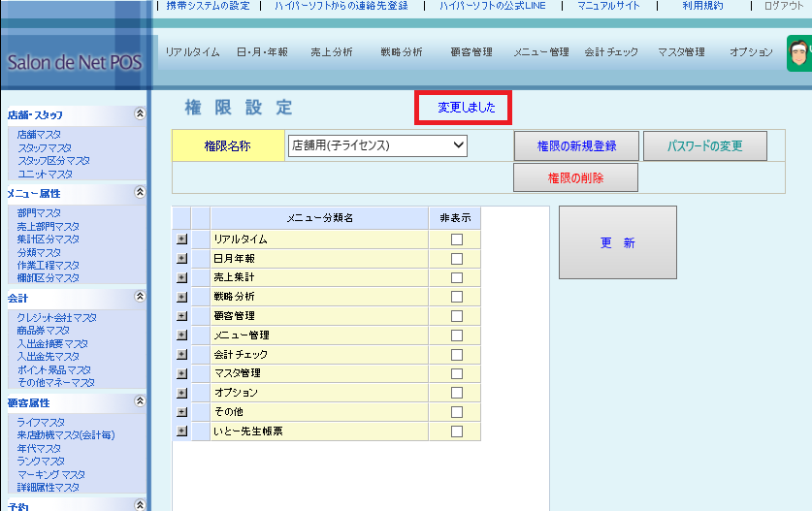Open the マスタ管理 top menu
This screenshot has width=812, height=511.
pos(681,52)
